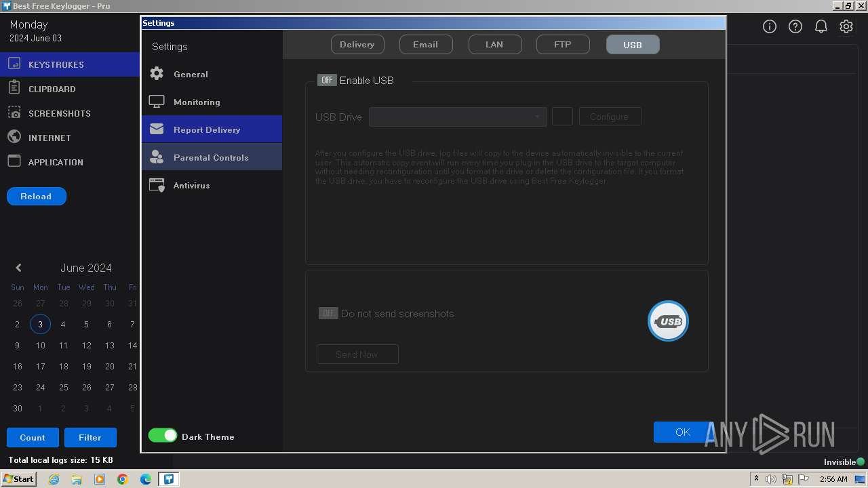This screenshot has width=868, height=488.
Task: Click the Filter button
Action: pos(90,438)
